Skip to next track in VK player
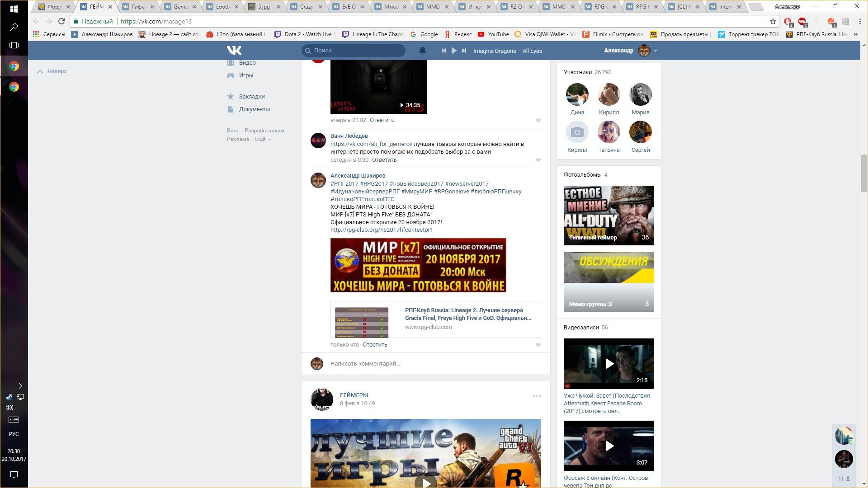 point(464,51)
